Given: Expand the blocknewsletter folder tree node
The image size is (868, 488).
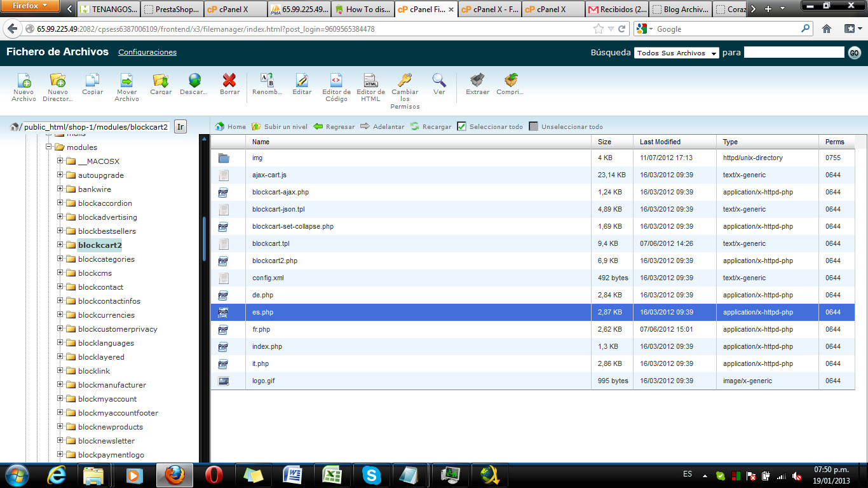Looking at the screenshot, I should [x=60, y=440].
